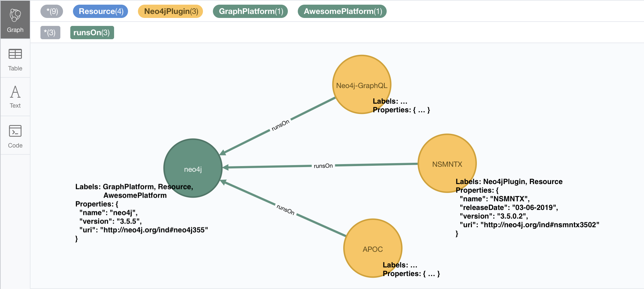Image resolution: width=644 pixels, height=289 pixels.
Task: Click runsOn edge label from APOC
Action: [x=286, y=209]
